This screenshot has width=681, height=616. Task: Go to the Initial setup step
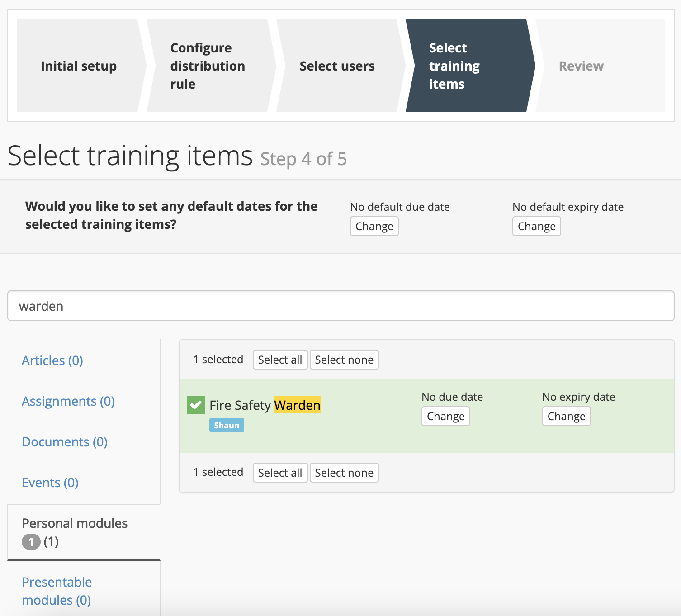[79, 66]
